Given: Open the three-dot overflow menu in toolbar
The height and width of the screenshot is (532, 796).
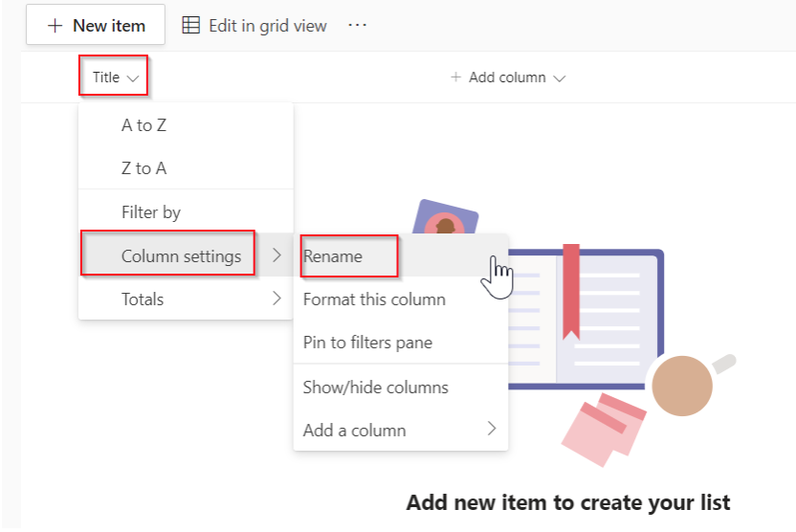Looking at the screenshot, I should [x=358, y=25].
